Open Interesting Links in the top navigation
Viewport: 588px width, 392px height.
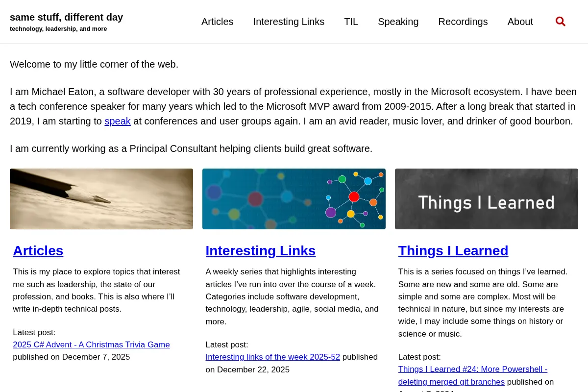[x=289, y=22]
